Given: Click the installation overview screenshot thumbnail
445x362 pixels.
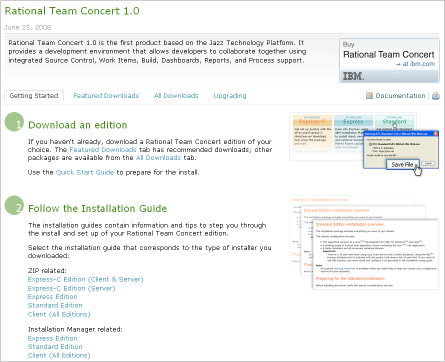Looking at the screenshot, I should pos(364,242).
